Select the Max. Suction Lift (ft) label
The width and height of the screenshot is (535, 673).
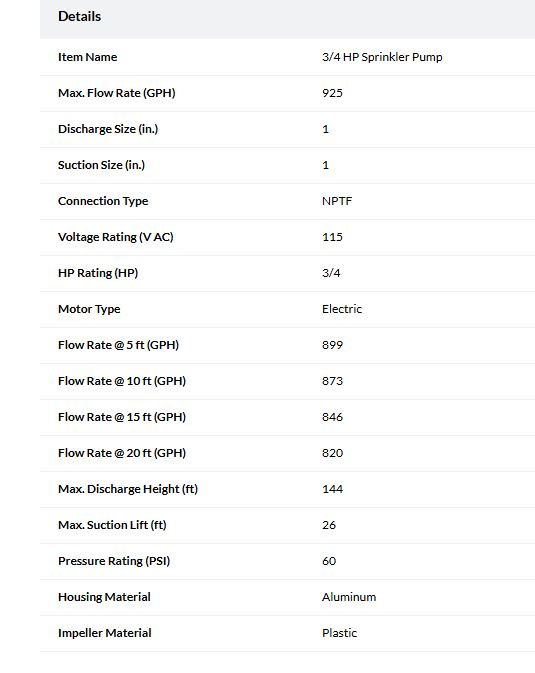(112, 525)
